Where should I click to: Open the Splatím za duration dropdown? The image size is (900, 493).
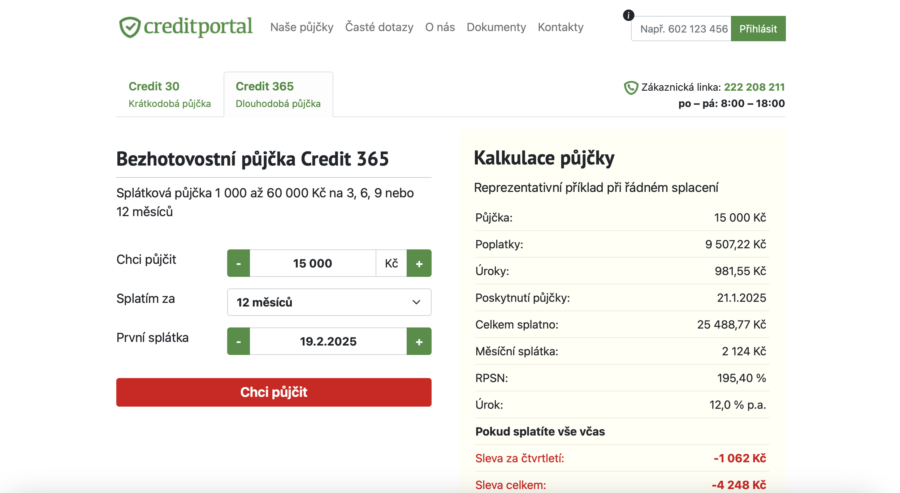pos(329,302)
